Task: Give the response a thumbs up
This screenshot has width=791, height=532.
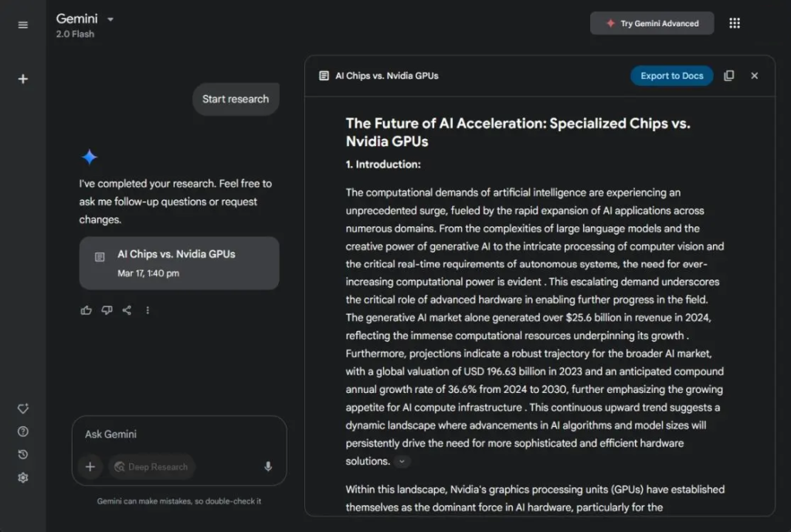Action: pyautogui.click(x=86, y=310)
